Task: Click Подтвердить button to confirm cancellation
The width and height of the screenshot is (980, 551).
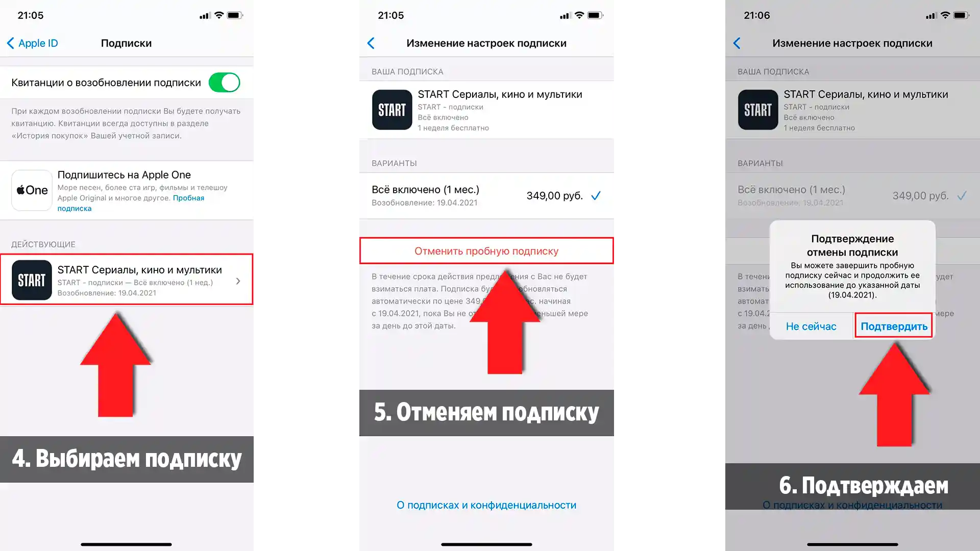Action: (x=893, y=327)
